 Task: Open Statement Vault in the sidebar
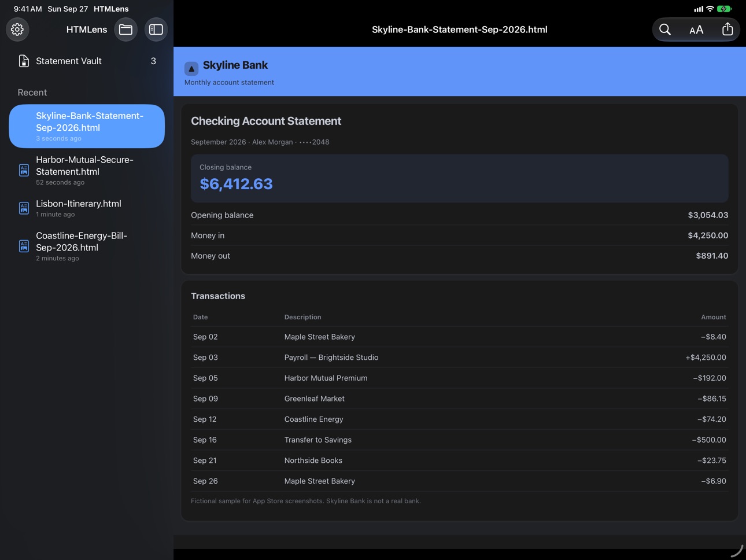point(87,61)
